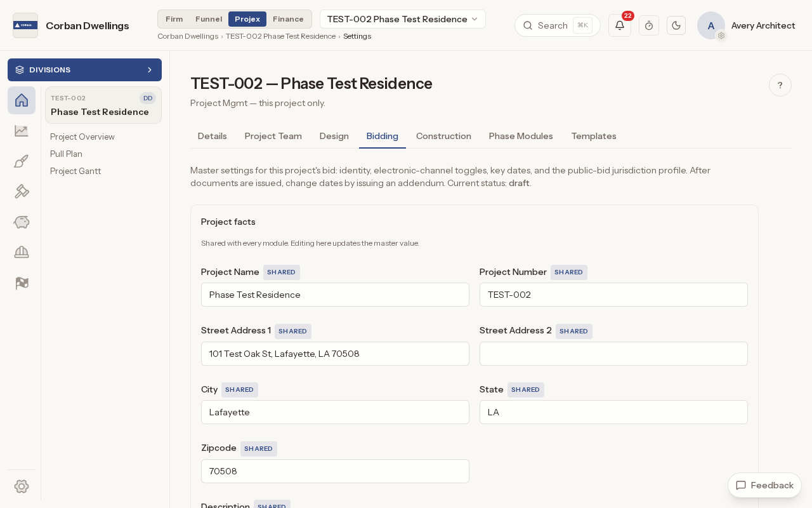Open the hard hat construction icon
Screen dimensions: 812x508
point(22,253)
